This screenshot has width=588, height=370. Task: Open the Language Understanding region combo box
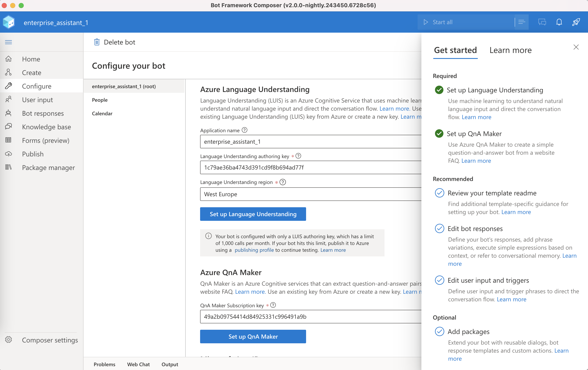[310, 194]
